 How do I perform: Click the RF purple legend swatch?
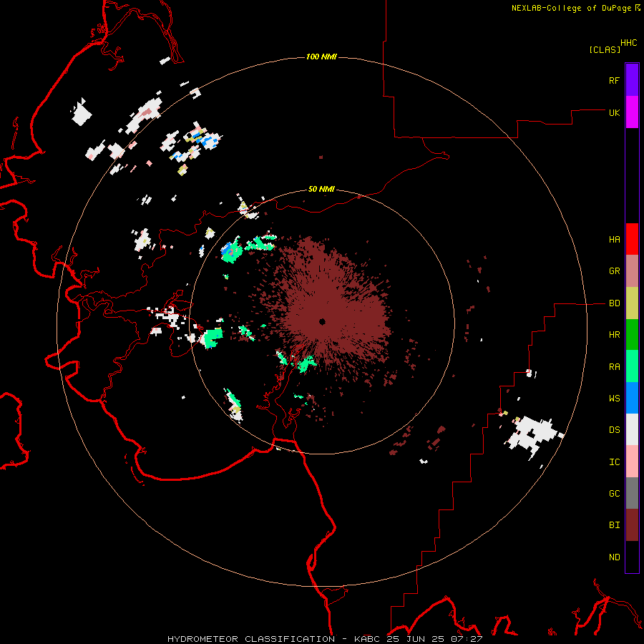coord(632,80)
